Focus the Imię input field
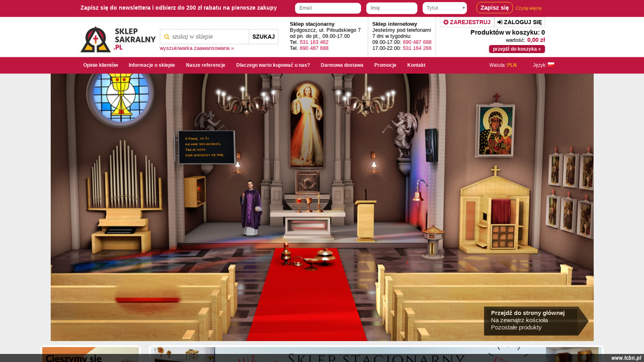The width and height of the screenshot is (644, 362). point(392,8)
